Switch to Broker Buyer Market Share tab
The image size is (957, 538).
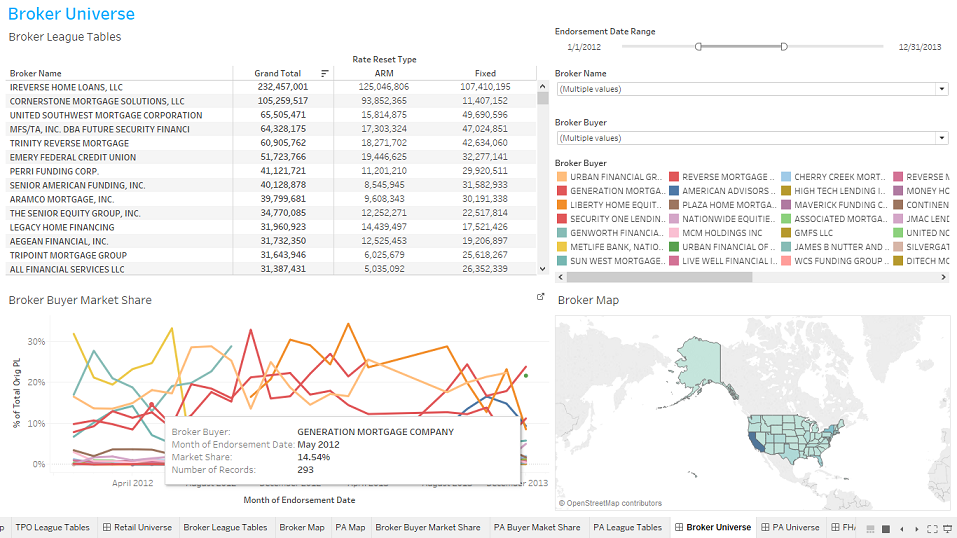428,528
